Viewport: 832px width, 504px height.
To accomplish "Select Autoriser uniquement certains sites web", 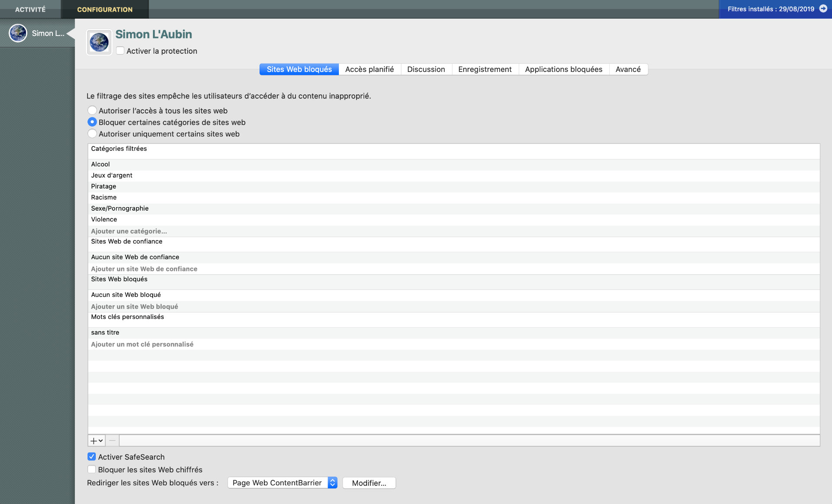I will [x=92, y=134].
